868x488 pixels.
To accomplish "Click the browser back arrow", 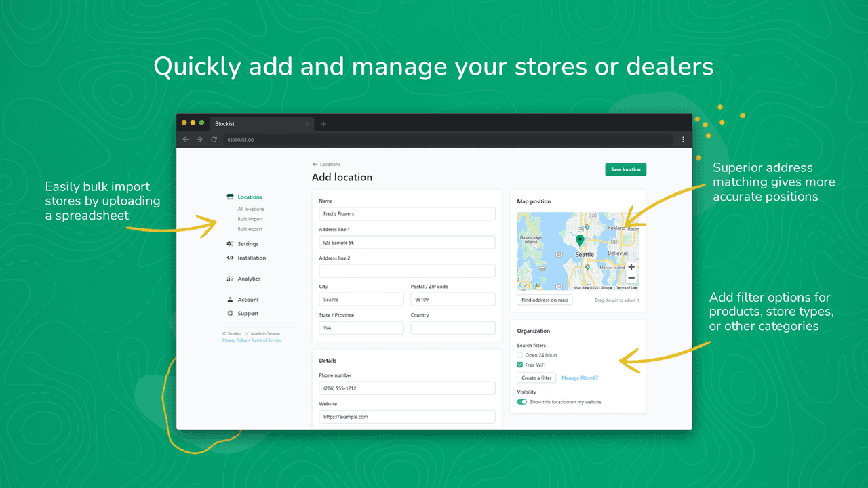I will tap(186, 140).
